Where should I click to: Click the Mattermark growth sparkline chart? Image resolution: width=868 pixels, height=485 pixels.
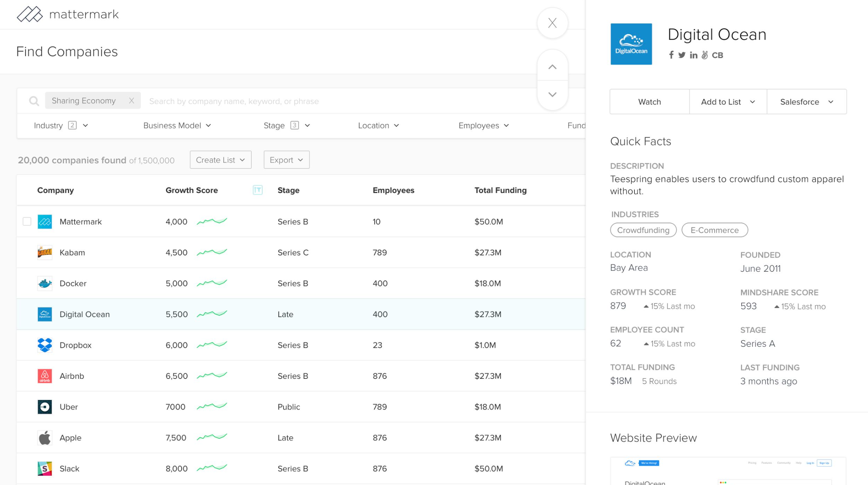212,221
